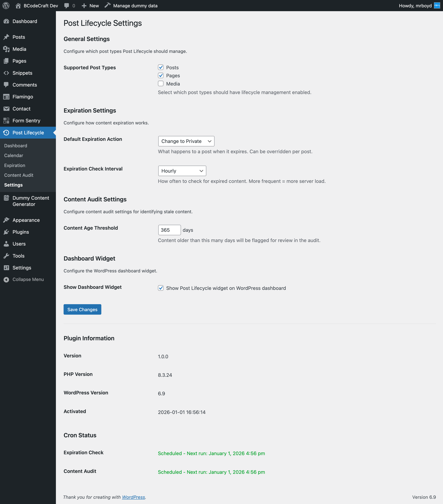The width and height of the screenshot is (443, 504).
Task: Open the Appearance section
Action: click(26, 220)
